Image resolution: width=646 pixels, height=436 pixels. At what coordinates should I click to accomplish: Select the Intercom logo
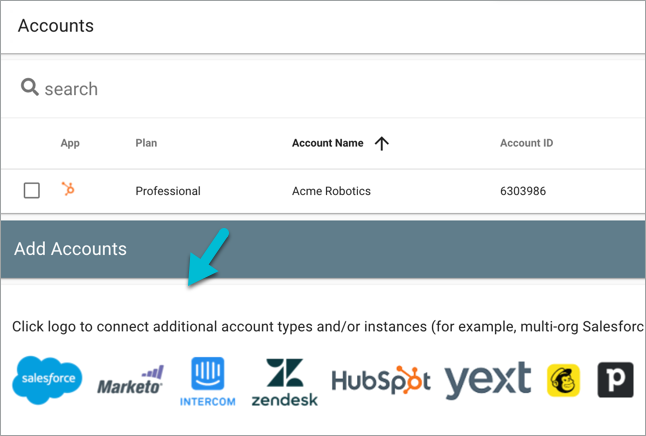tap(208, 381)
